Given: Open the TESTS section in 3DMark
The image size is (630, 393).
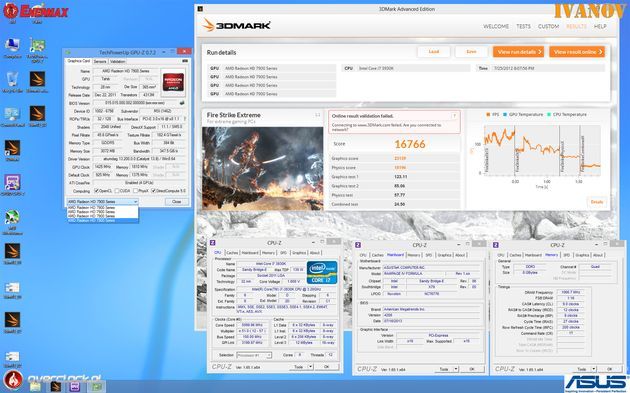Looking at the screenshot, I should pos(523,26).
